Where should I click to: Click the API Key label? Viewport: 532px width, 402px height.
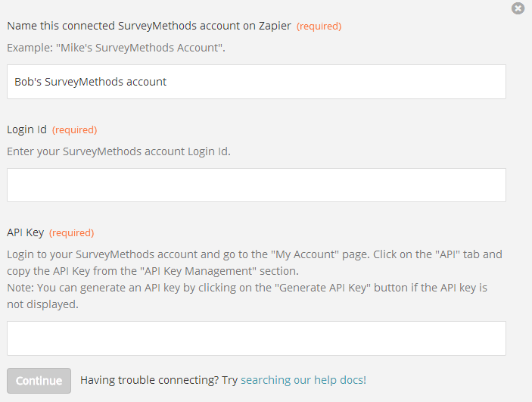tap(26, 232)
